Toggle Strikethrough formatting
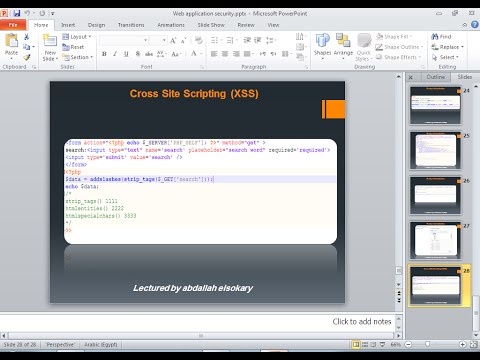480x360 pixels. click(149, 54)
